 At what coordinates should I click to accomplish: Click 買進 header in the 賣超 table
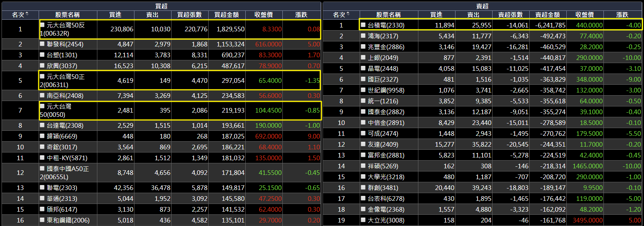pyautogui.click(x=437, y=15)
